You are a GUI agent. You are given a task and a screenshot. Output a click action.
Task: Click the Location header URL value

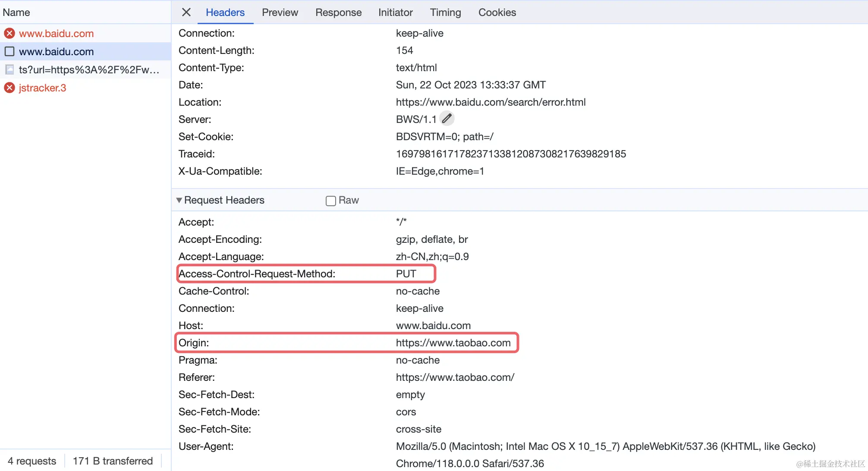pyautogui.click(x=491, y=102)
